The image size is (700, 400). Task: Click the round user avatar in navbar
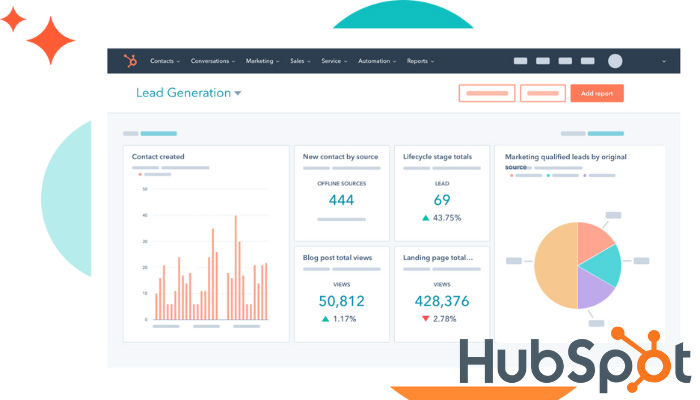(x=615, y=61)
